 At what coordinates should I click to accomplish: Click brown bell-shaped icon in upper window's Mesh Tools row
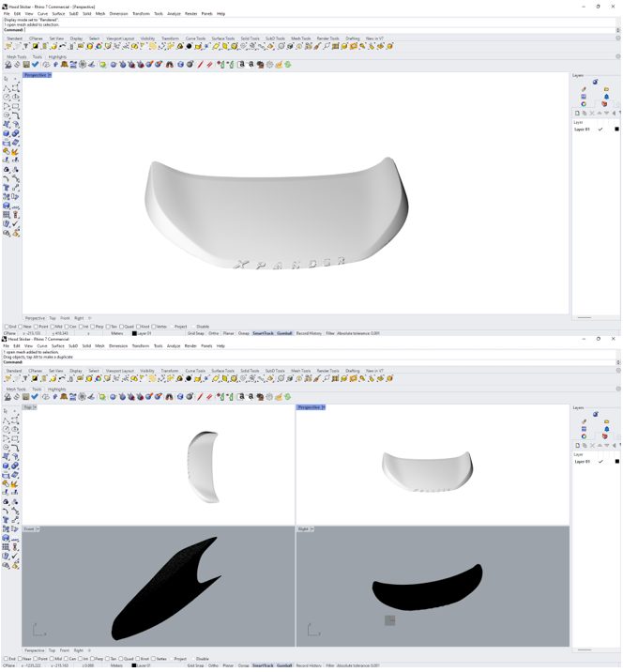tap(65, 64)
